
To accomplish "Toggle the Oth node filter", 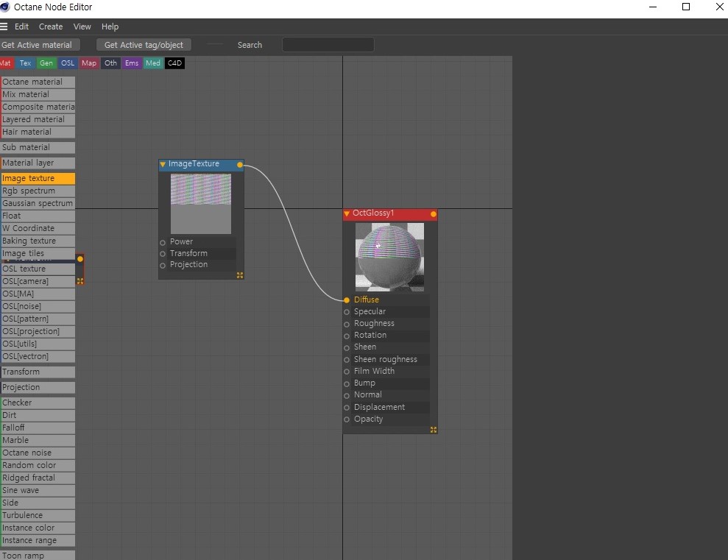I will coord(110,63).
